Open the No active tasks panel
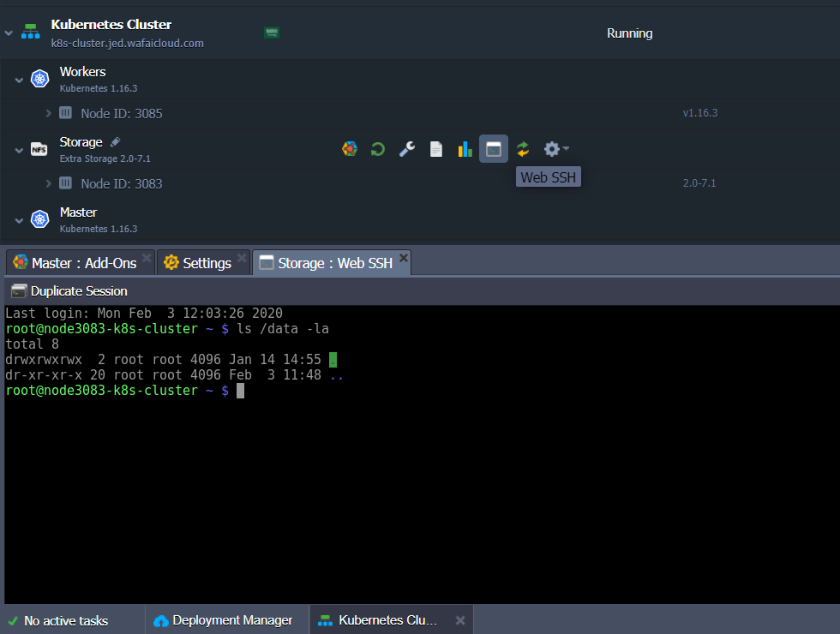The height and width of the screenshot is (634, 840). pos(58,620)
